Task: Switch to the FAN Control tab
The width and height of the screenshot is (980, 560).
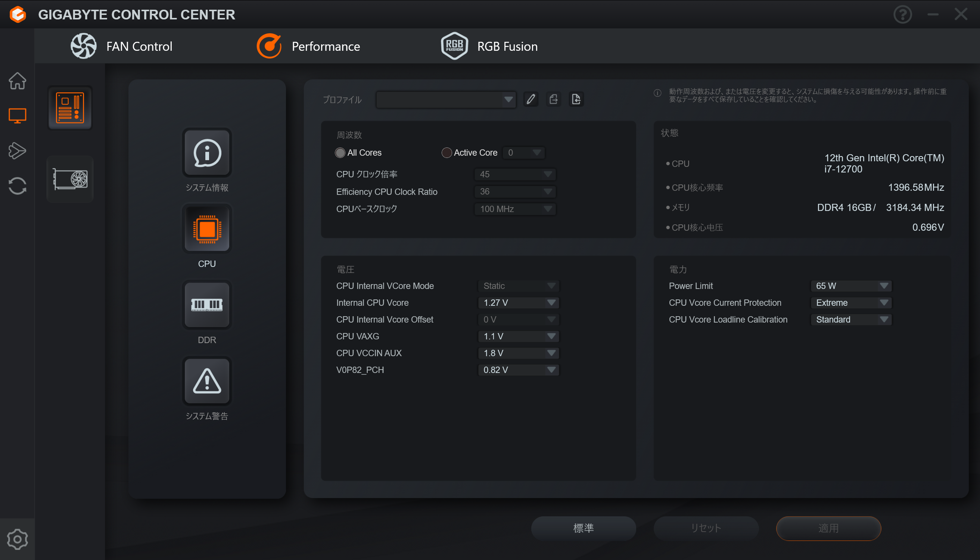Action: coord(122,46)
